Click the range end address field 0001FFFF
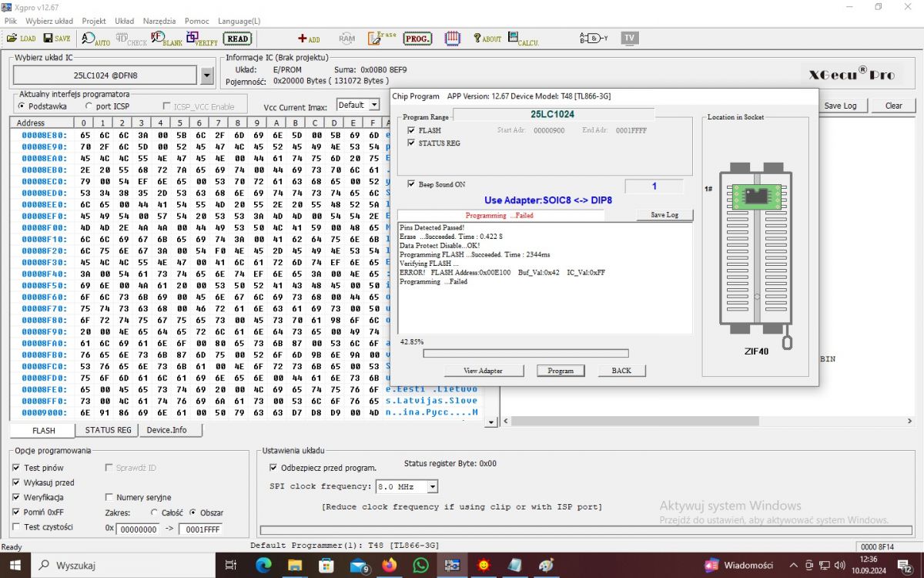Viewport: 924px width, 578px height. pos(201,529)
